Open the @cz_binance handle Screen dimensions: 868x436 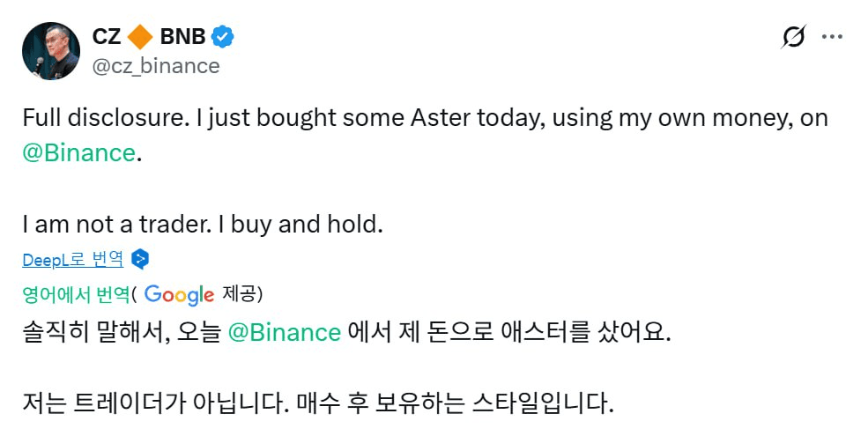(156, 66)
